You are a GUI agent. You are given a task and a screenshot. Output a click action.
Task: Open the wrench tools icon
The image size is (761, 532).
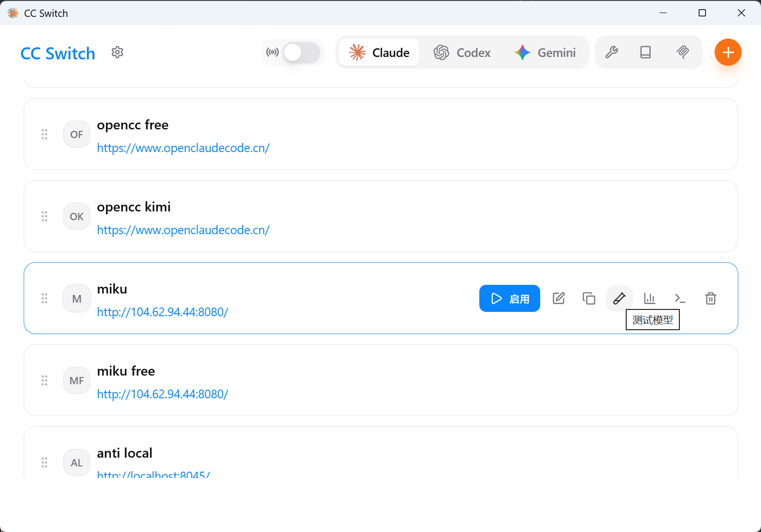tap(612, 52)
